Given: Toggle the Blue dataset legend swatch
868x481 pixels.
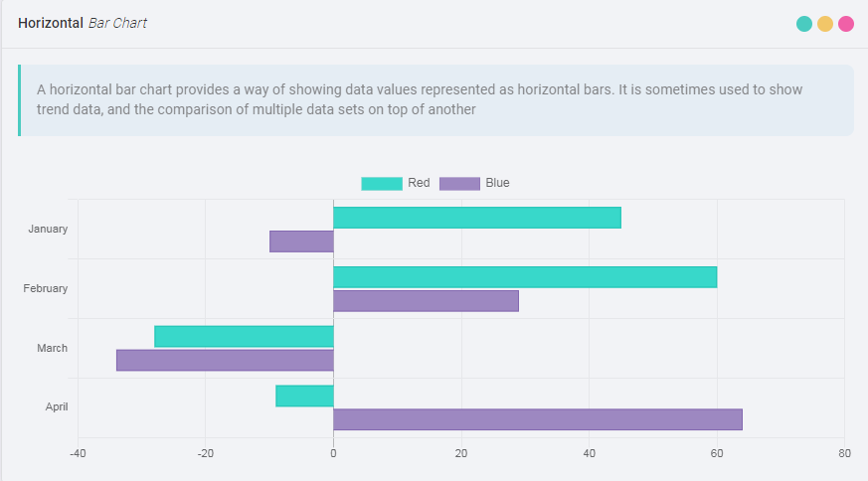Looking at the screenshot, I should 459,183.
